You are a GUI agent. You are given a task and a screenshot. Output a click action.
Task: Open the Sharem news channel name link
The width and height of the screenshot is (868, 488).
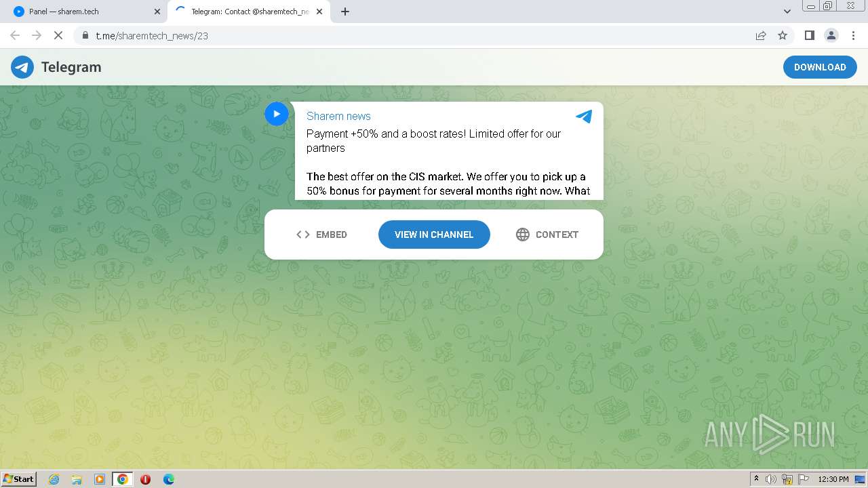click(x=338, y=116)
